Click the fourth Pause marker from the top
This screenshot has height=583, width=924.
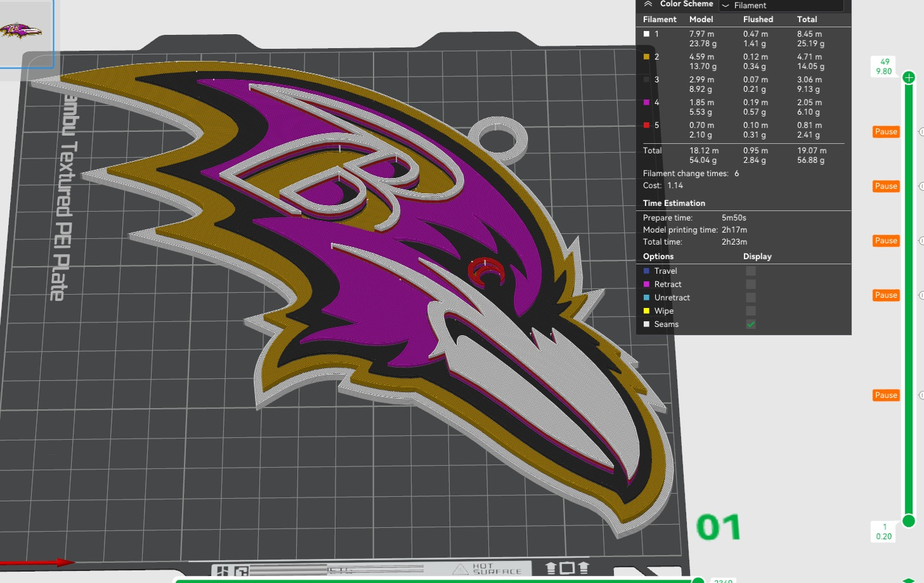[886, 295]
